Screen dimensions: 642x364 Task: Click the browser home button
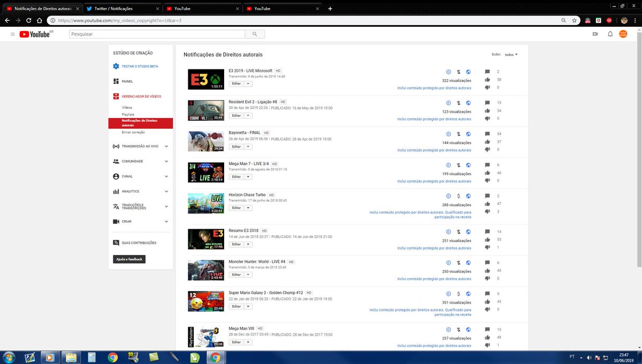coord(39,20)
